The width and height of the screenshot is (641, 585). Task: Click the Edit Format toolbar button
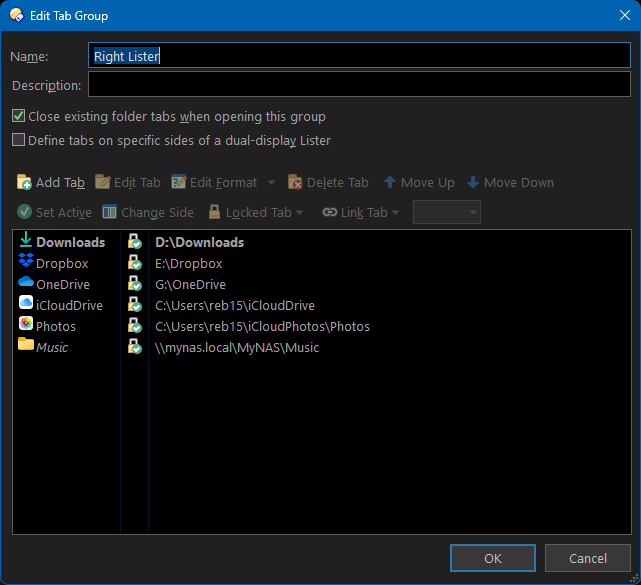(215, 182)
